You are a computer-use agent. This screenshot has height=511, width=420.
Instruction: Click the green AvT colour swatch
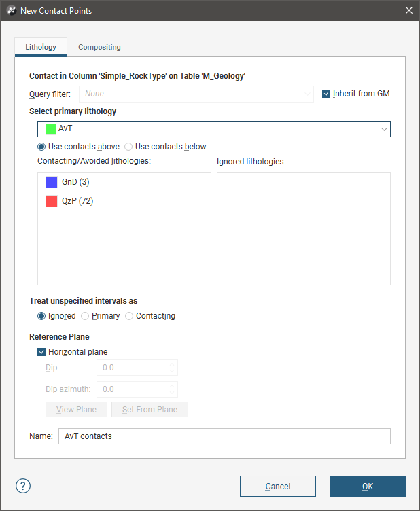51,128
